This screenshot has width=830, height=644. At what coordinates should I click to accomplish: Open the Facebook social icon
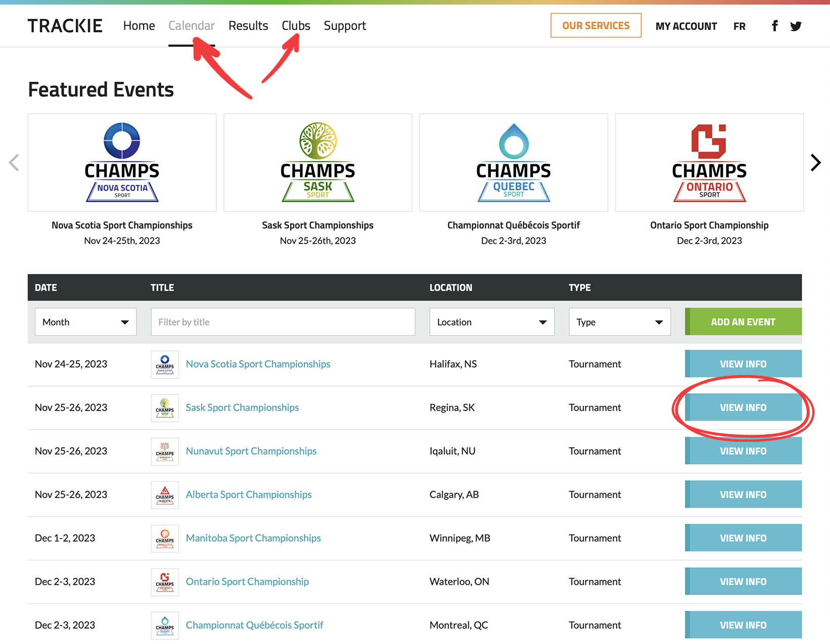click(x=774, y=26)
